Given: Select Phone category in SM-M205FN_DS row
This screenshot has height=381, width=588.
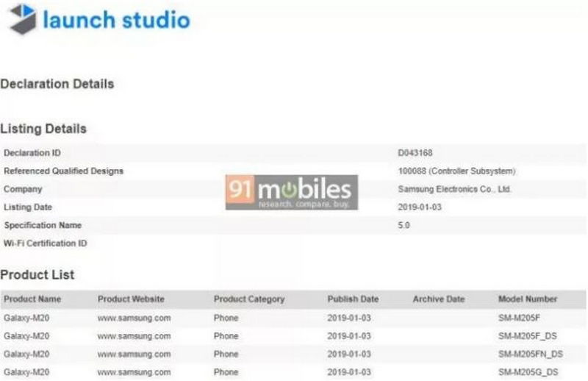Looking at the screenshot, I should click(226, 354).
